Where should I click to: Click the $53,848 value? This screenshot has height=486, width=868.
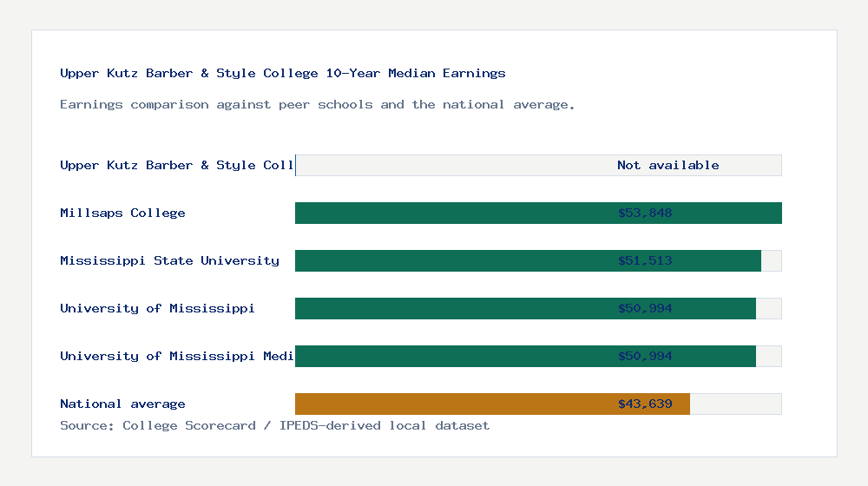(x=645, y=213)
